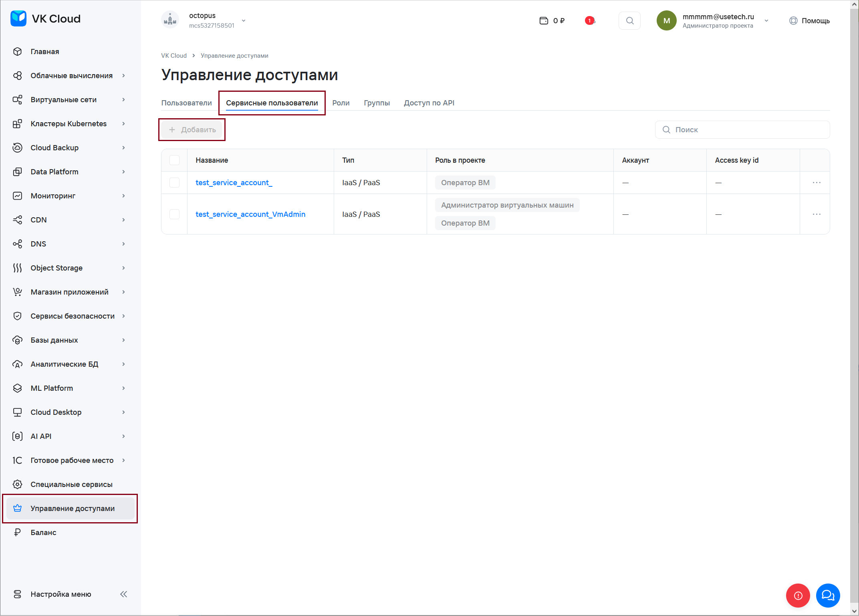Click the 1C Готовое рабочее место icon
The image size is (859, 616).
pyautogui.click(x=17, y=460)
